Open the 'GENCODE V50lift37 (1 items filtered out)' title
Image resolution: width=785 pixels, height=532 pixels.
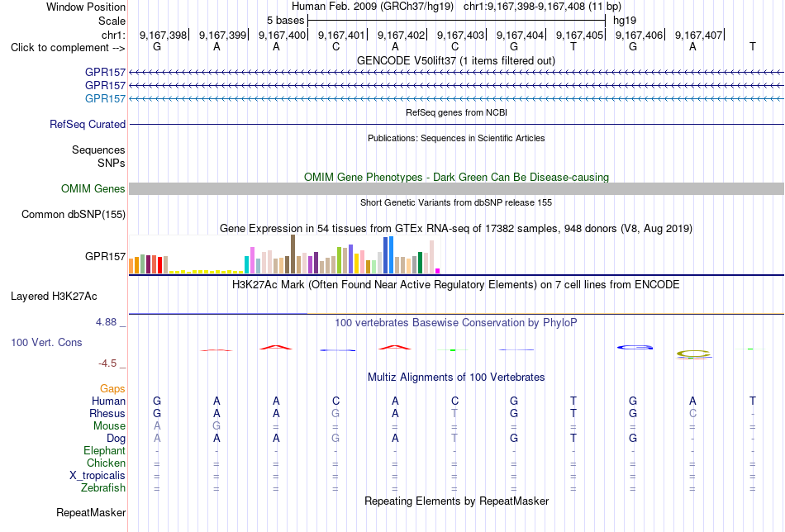(x=456, y=60)
